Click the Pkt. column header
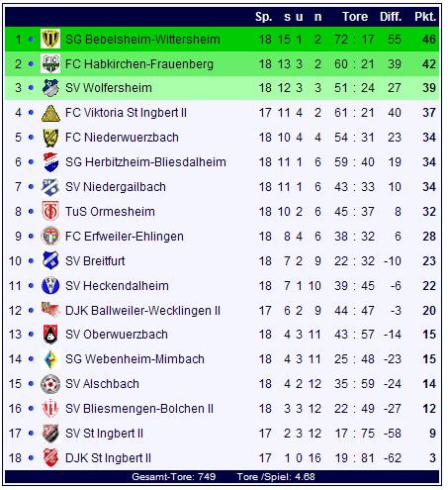 click(425, 17)
